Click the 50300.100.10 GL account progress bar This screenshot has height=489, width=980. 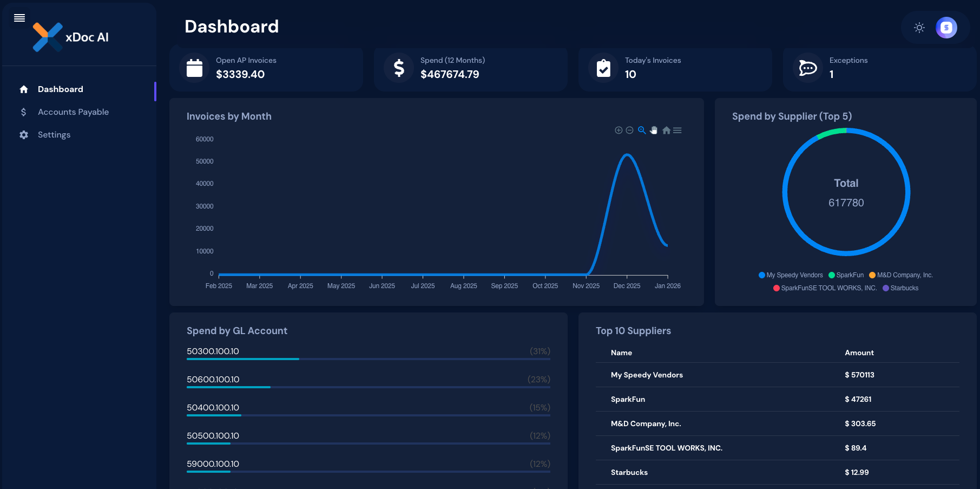[x=368, y=359]
